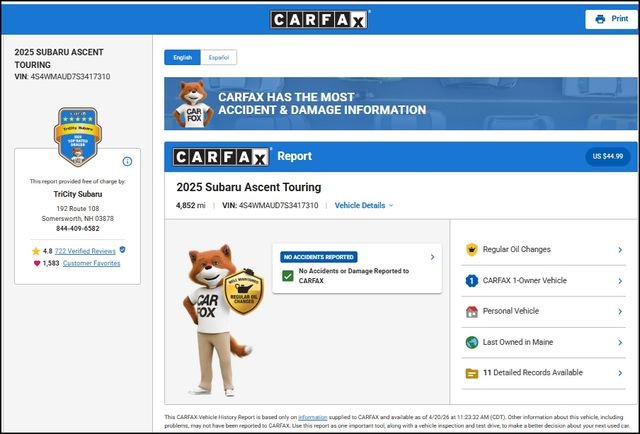Viewport: 640px width, 434px height.
Task: Expand the Last Owned in Maine arrow
Action: 621,342
